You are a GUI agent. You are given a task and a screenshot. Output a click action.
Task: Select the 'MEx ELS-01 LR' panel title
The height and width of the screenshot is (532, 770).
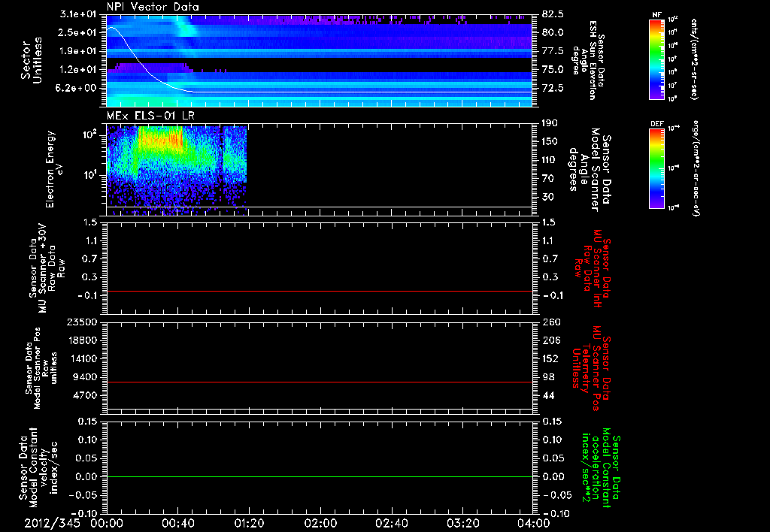pyautogui.click(x=150, y=116)
